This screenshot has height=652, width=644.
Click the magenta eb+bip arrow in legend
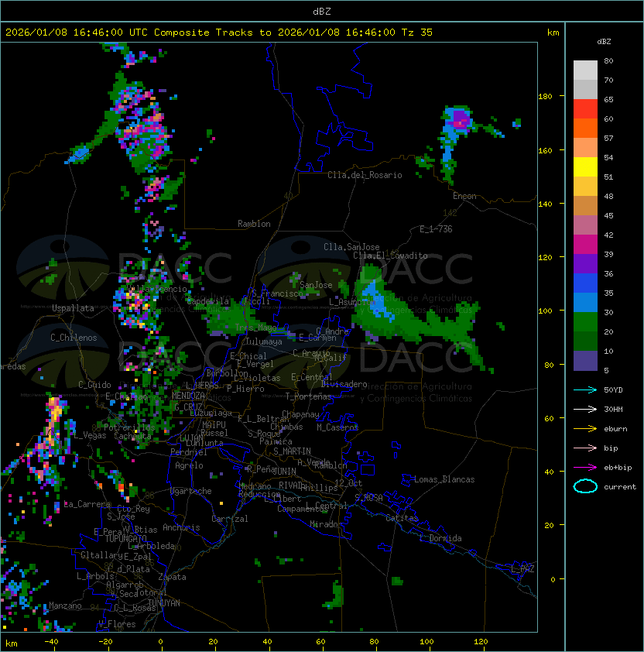(585, 468)
